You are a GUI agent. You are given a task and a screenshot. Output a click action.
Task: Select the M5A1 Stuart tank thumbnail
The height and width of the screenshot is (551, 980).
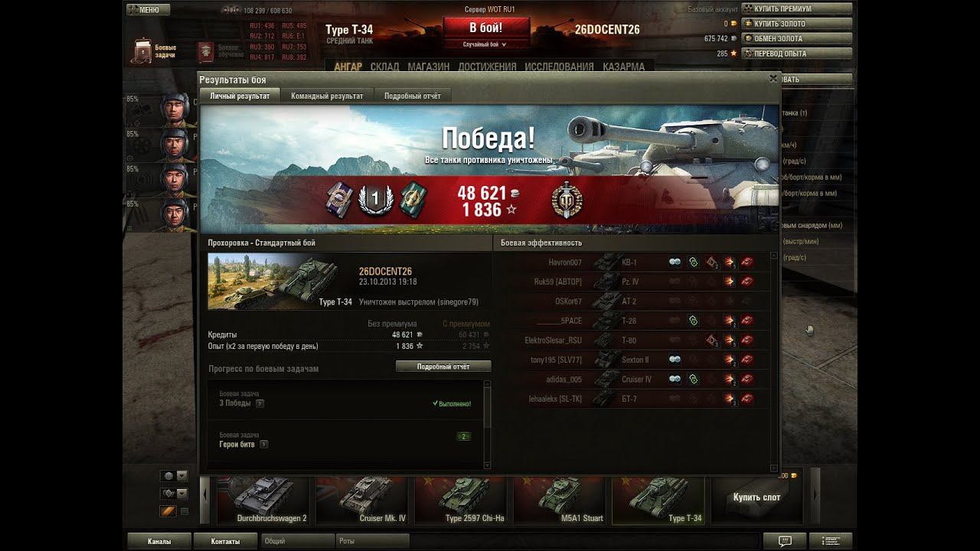point(562,499)
